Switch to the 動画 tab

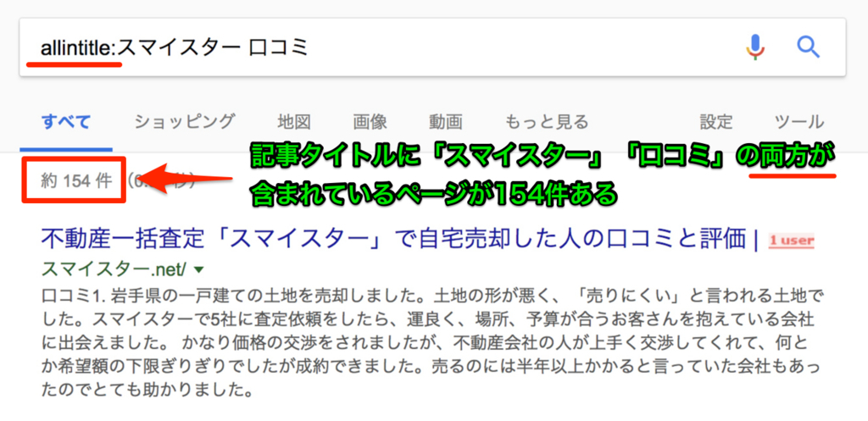[445, 122]
